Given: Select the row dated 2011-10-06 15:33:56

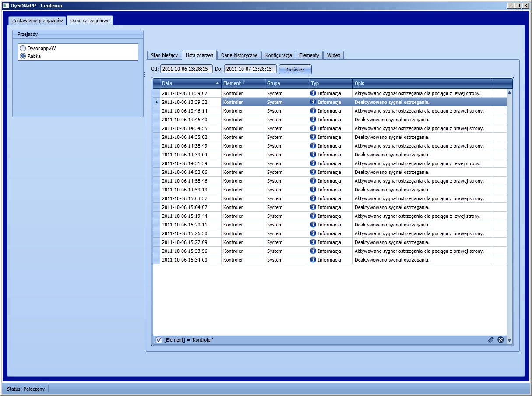Looking at the screenshot, I should coord(330,251).
